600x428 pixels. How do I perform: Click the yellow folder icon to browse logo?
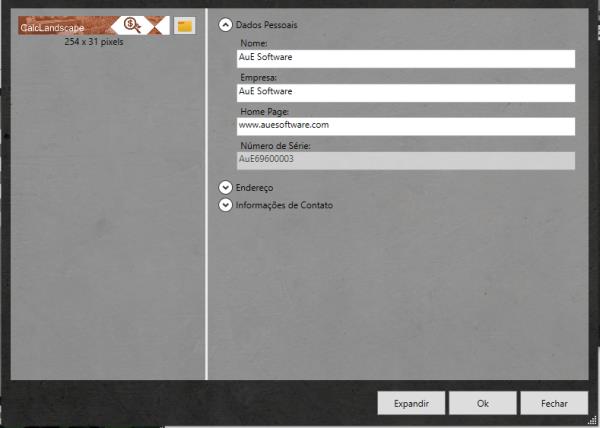point(184,26)
